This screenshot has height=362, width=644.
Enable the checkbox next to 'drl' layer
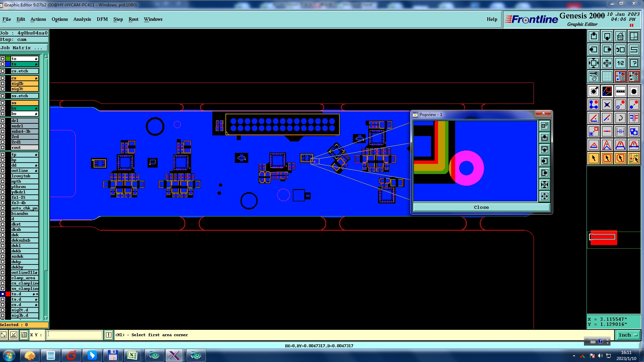coord(3,121)
